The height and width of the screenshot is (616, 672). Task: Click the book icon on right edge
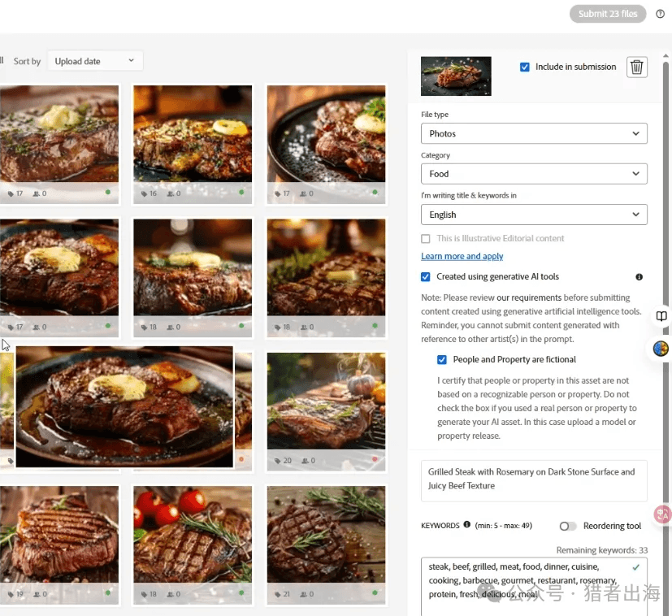(x=661, y=316)
